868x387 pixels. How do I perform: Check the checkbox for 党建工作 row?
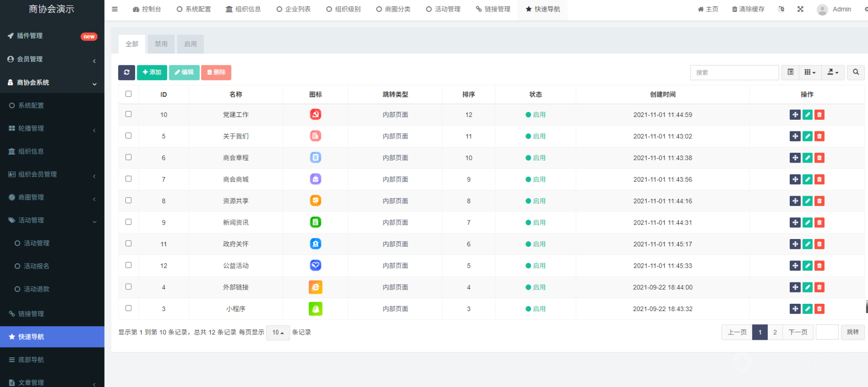tap(128, 114)
